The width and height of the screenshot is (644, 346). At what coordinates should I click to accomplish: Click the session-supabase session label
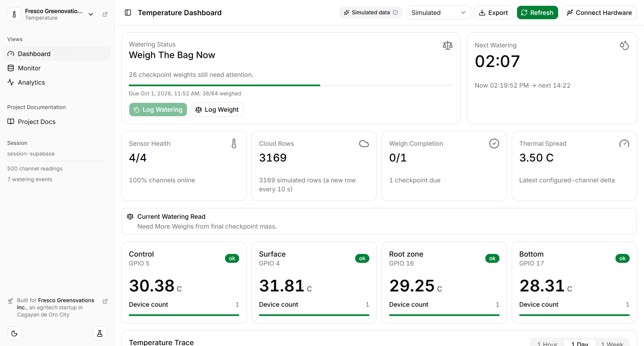31,154
